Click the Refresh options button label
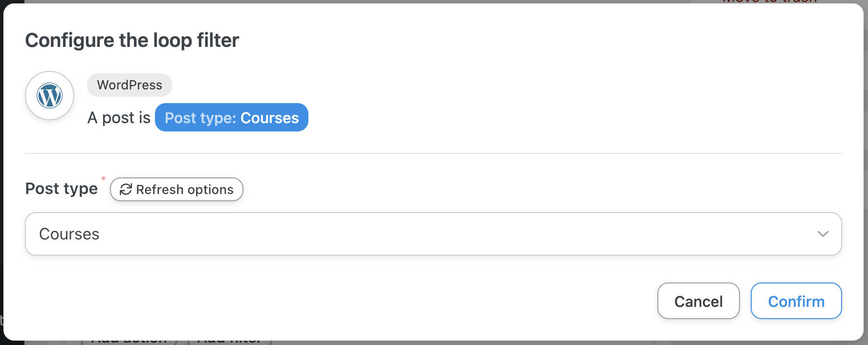This screenshot has width=868, height=345. (184, 190)
